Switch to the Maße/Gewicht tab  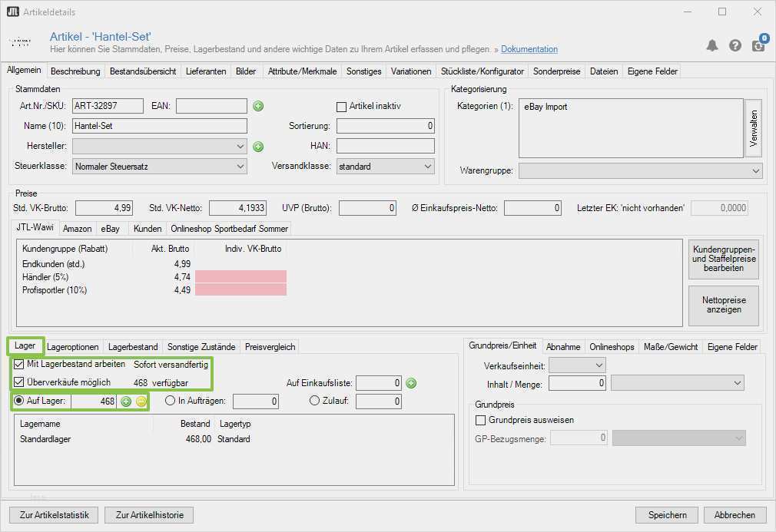point(671,346)
